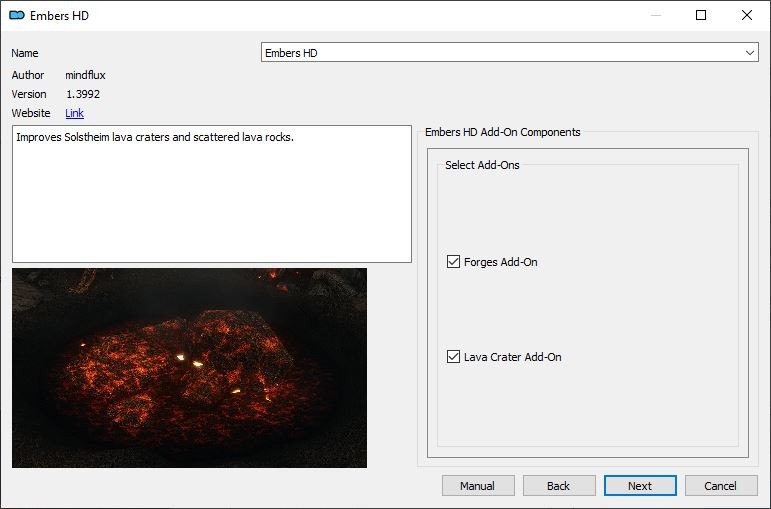This screenshot has height=509, width=771.
Task: Select the version number 1.3992
Action: tap(83, 94)
